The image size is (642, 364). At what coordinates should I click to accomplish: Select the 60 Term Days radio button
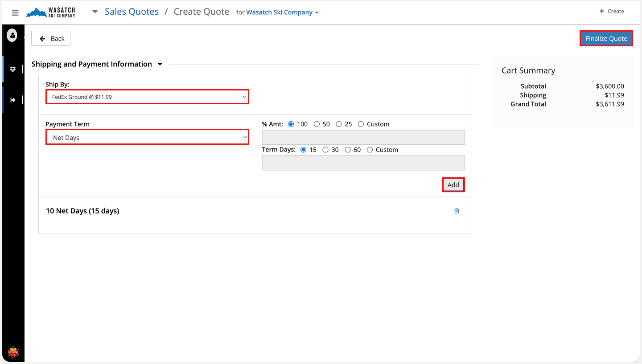point(348,150)
